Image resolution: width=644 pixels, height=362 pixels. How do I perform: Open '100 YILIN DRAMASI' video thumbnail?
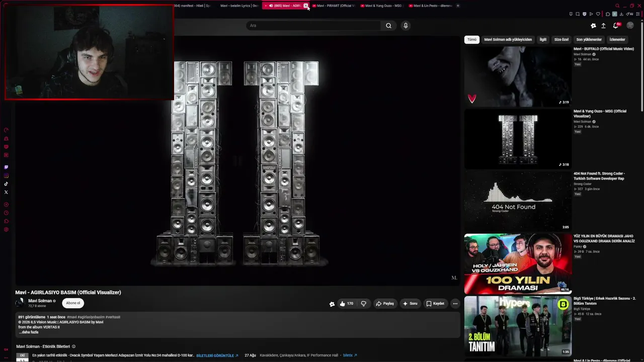click(x=518, y=263)
